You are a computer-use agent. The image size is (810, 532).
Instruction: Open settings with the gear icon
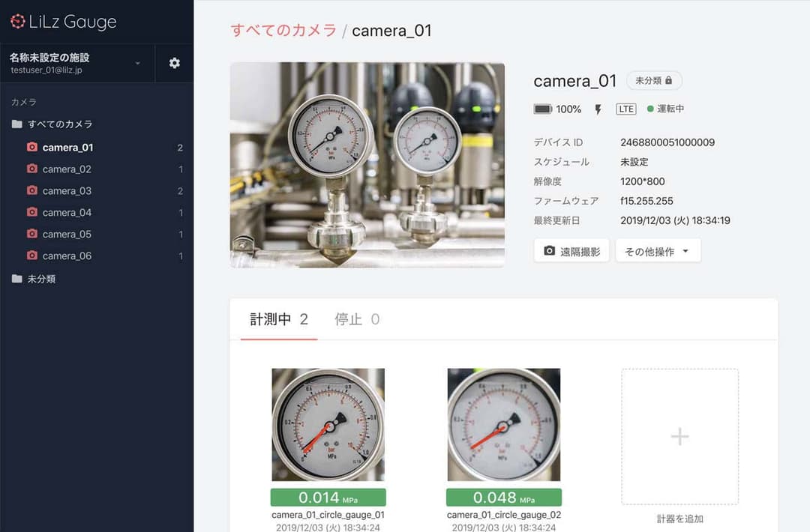(174, 63)
